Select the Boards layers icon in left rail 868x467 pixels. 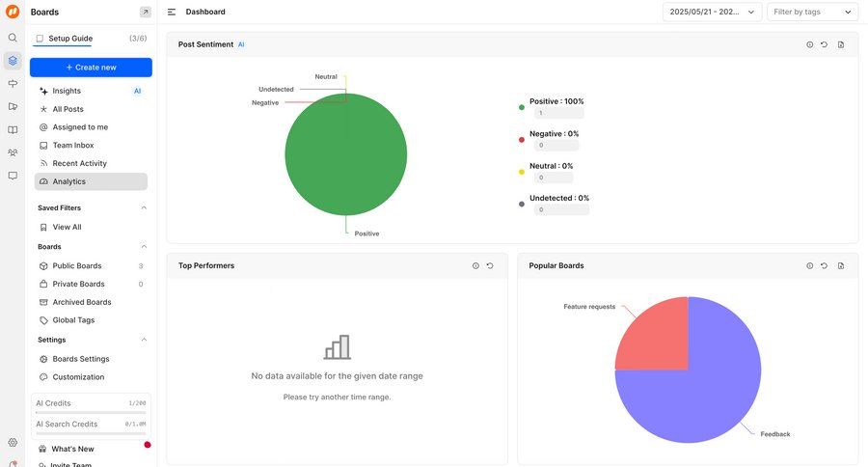pos(13,61)
